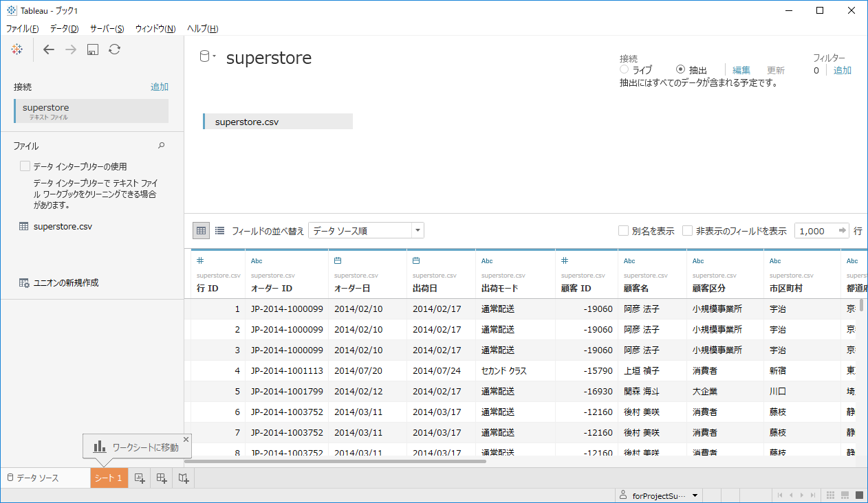This screenshot has width=868, height=503.
Task: Switch to data grid view icon
Action: (x=201, y=231)
